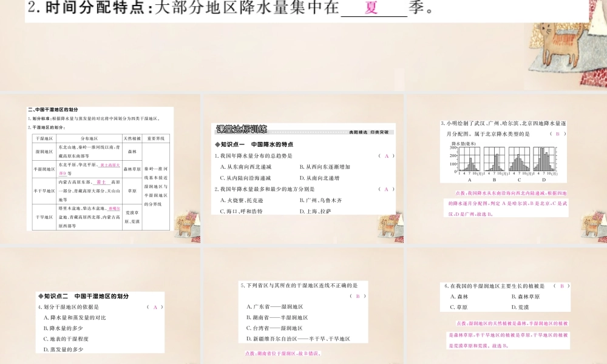Click the pink note 湖南省位于湿润区，故 B 错误

tap(283, 353)
